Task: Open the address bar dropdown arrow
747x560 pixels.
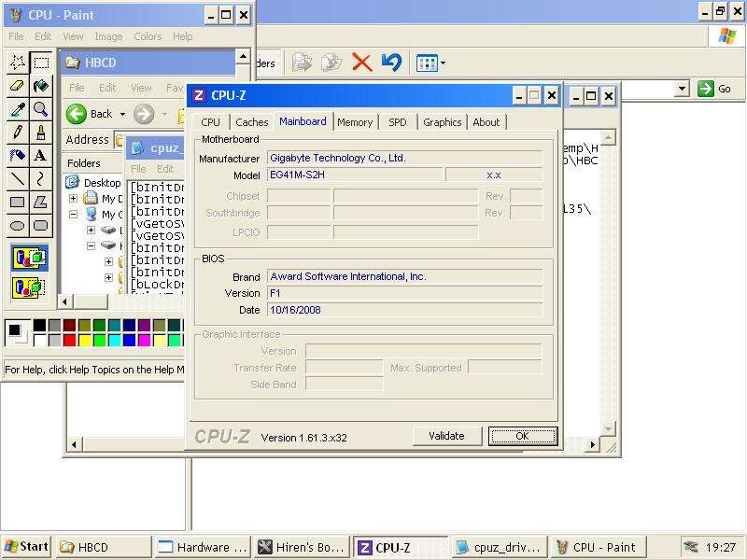Action: (682, 89)
